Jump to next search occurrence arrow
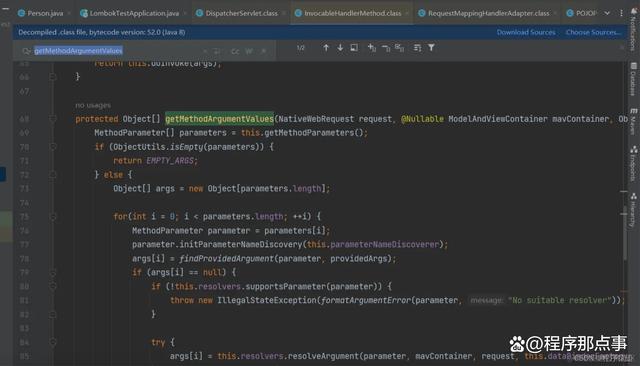Viewport: 640px width, 366px height. tap(340, 48)
